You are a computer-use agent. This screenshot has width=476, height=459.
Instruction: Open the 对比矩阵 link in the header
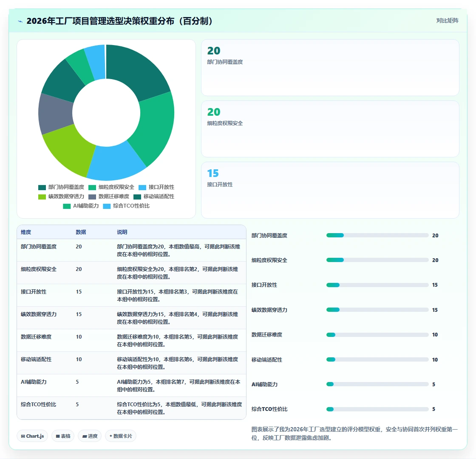[447, 21]
